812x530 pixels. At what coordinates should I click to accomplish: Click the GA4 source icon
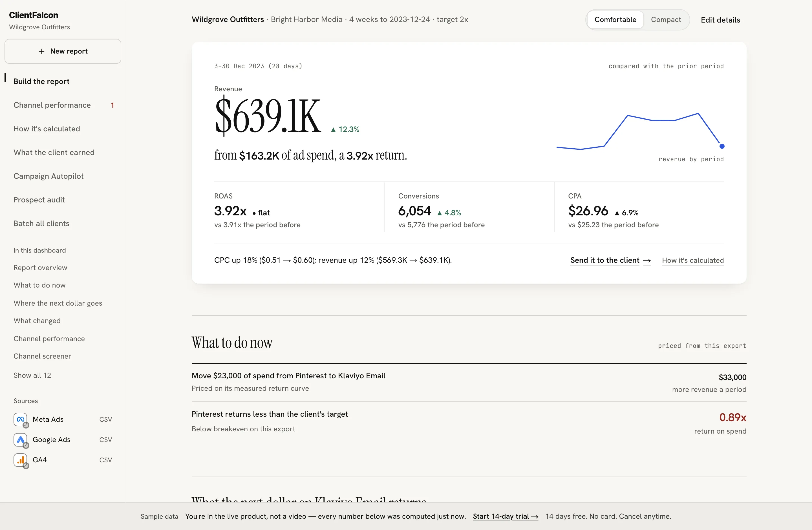click(21, 460)
